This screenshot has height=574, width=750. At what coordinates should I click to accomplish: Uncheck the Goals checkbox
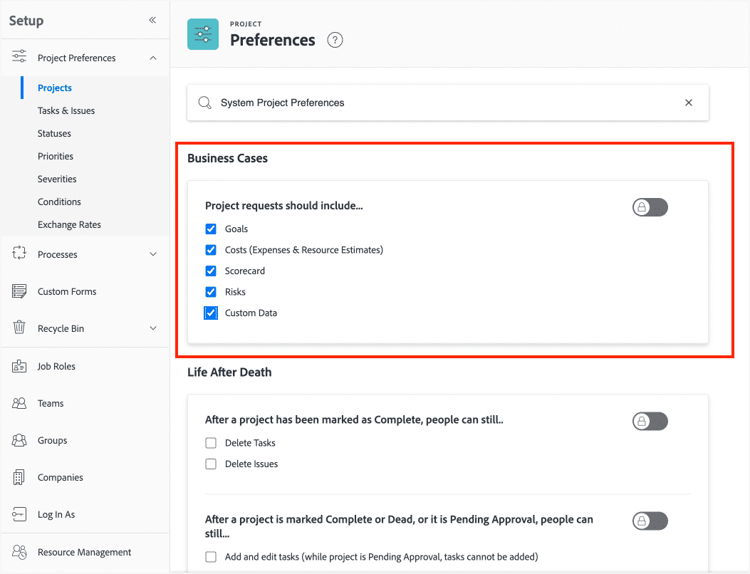pyautogui.click(x=211, y=229)
